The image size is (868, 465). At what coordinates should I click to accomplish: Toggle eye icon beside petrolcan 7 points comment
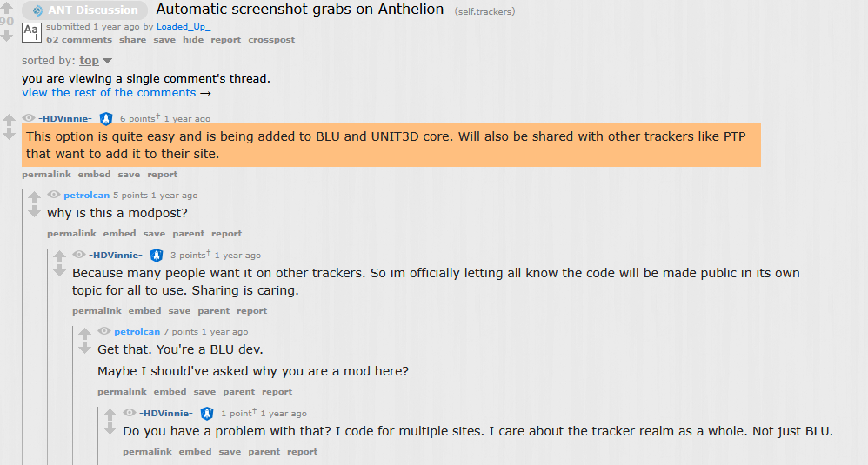click(x=104, y=331)
